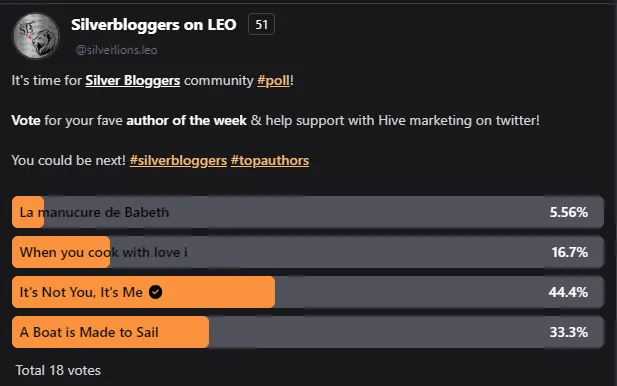Follow the Silver Bloggers community link
The width and height of the screenshot is (617, 386).
pyautogui.click(x=133, y=80)
